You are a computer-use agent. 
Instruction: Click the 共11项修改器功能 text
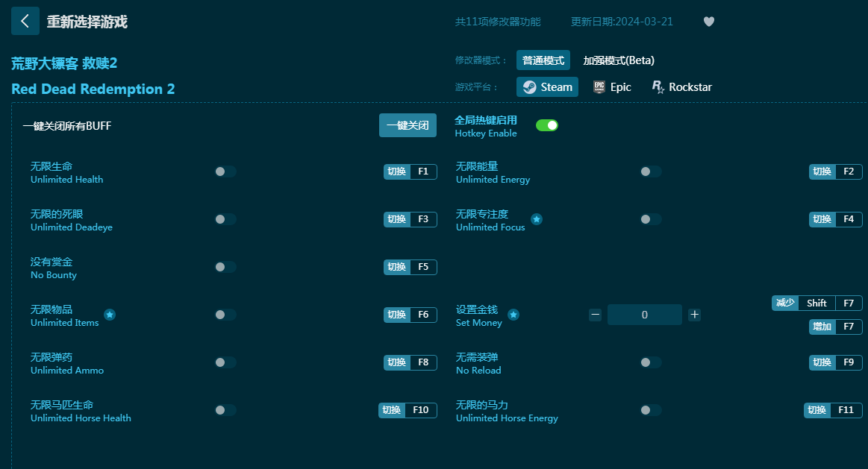point(498,22)
